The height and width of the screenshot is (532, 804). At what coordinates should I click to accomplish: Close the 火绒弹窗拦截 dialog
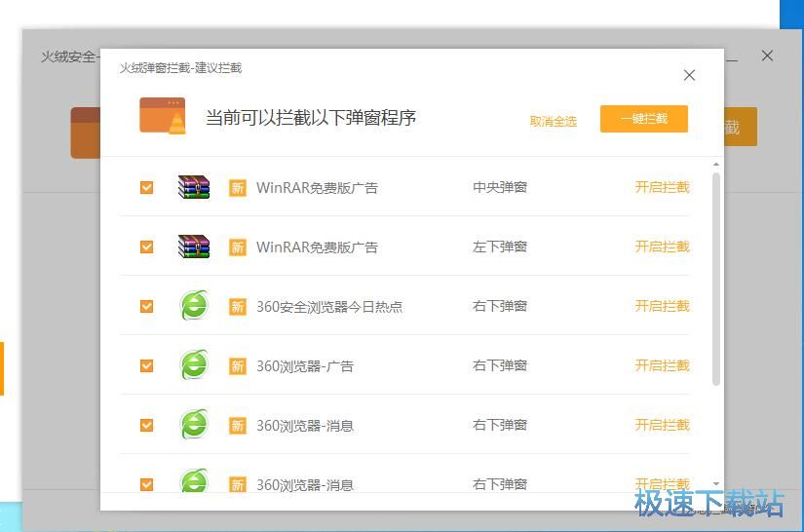[x=689, y=75]
